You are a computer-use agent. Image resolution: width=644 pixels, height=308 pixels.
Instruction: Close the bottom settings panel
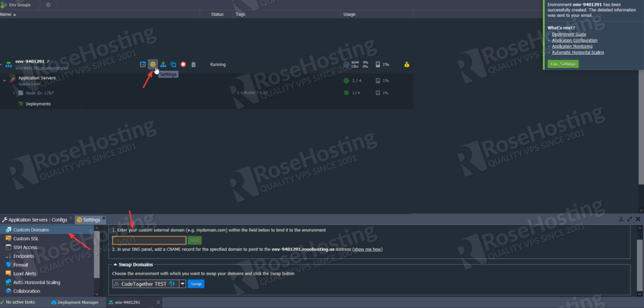pyautogui.click(x=638, y=219)
